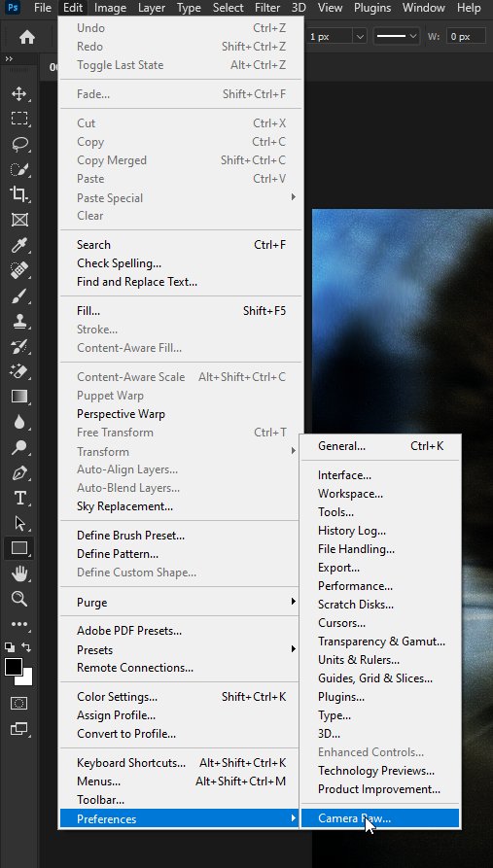This screenshot has height=868, width=493.
Task: Select the Quick Selection tool
Action: [19, 169]
